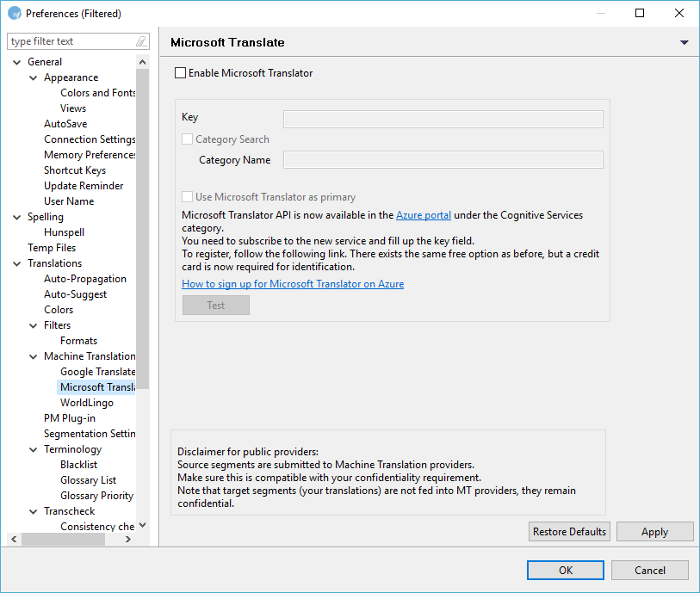Image resolution: width=700 pixels, height=593 pixels.
Task: Collapse the Appearance tree node
Action: tap(33, 77)
